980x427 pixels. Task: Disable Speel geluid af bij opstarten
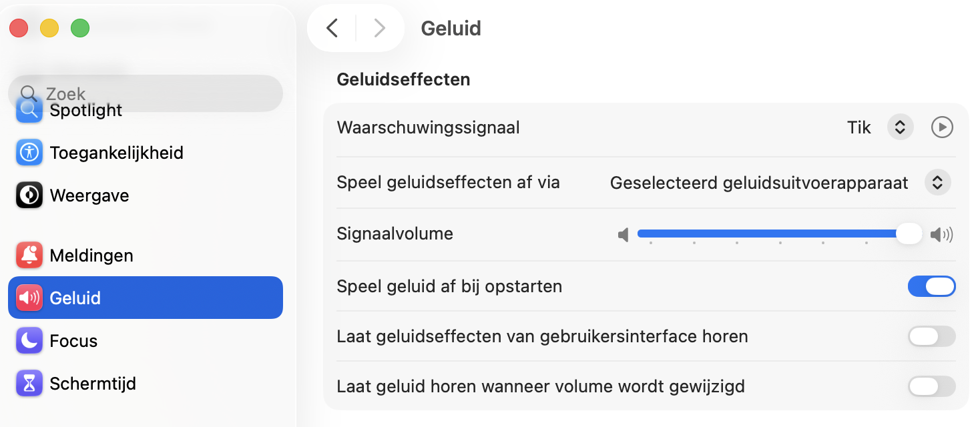[932, 286]
